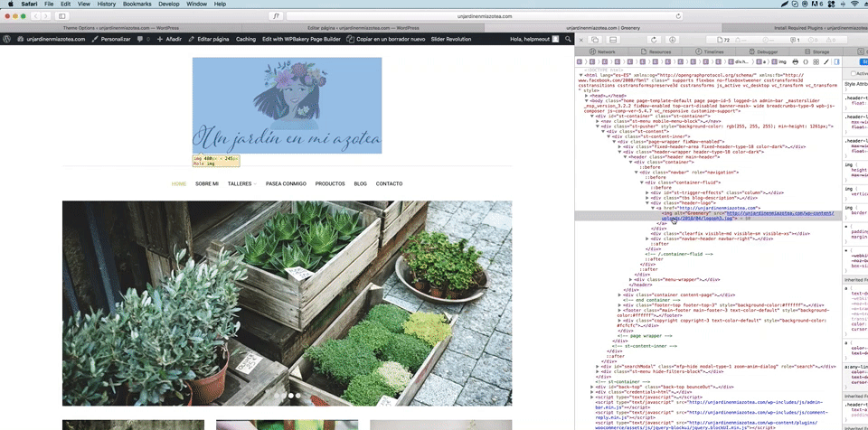Screen dimensions: 868x430
Task: Toggle the details sidebar icon in inspector
Action: pyautogui.click(x=837, y=62)
